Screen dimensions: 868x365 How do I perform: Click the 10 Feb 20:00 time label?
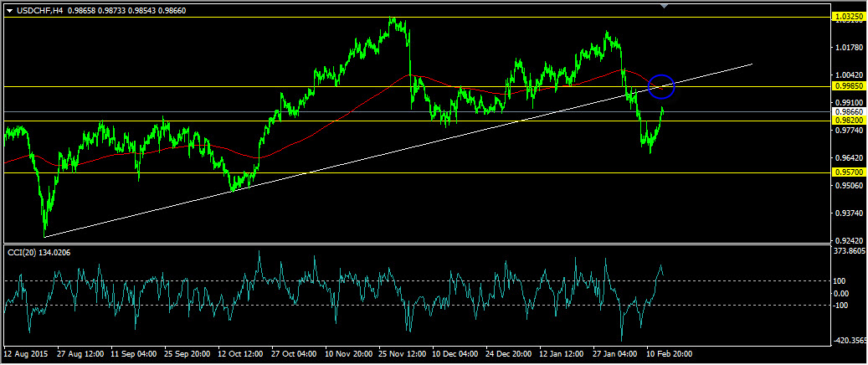click(669, 353)
